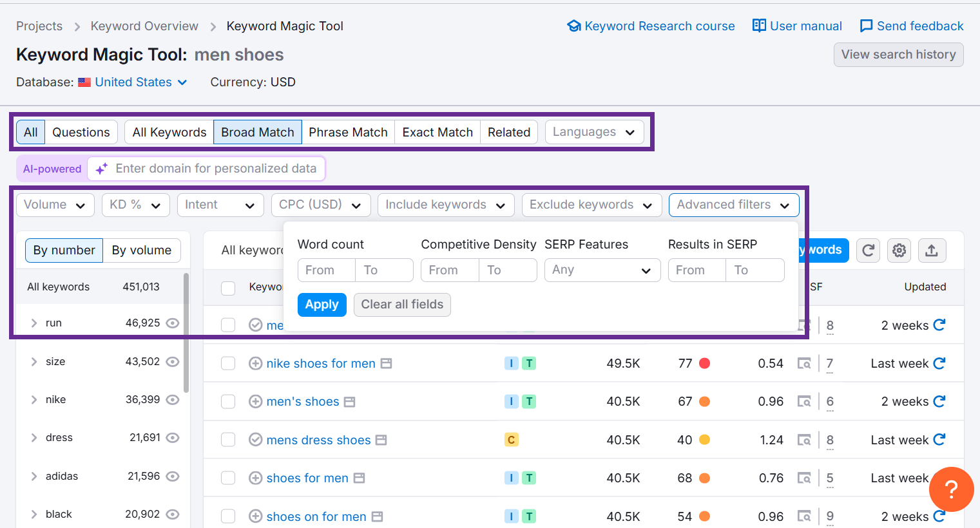Toggle eye icon for size group
This screenshot has height=528, width=980.
coord(173,362)
